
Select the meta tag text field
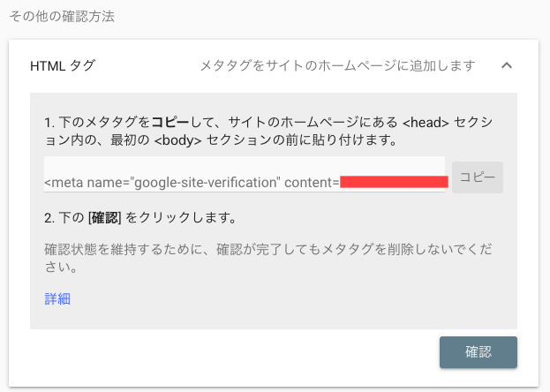(x=245, y=175)
